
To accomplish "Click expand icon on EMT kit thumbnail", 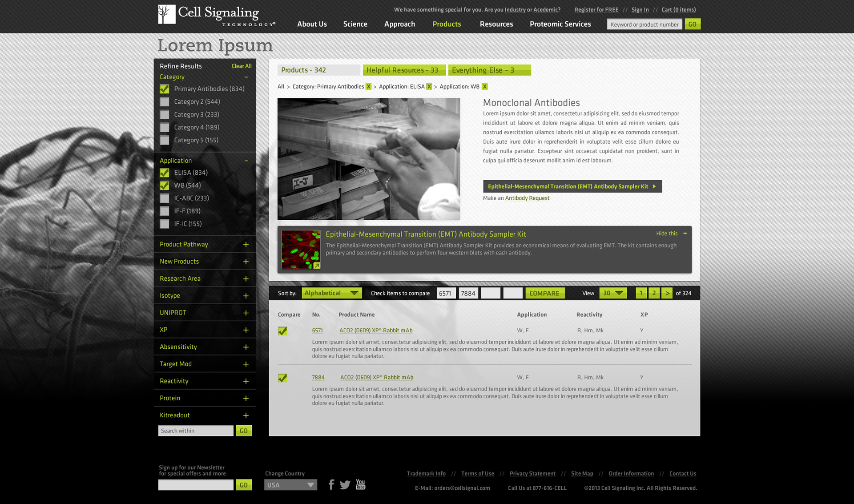I will click(317, 266).
